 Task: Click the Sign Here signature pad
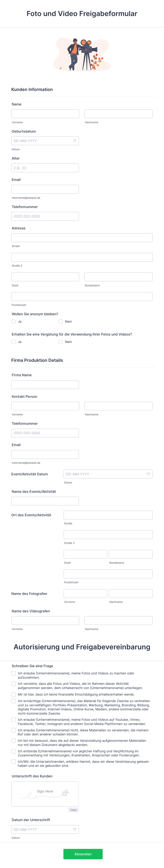point(45,794)
